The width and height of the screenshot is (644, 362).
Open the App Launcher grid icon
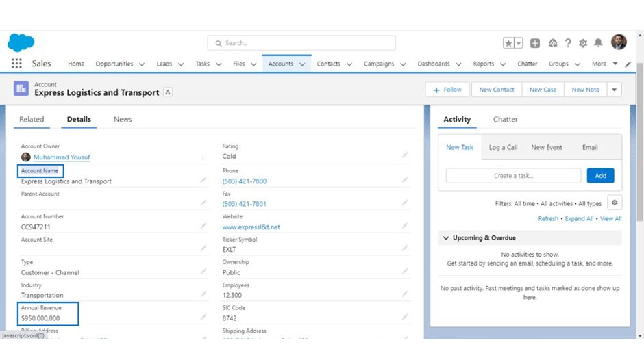tap(16, 63)
